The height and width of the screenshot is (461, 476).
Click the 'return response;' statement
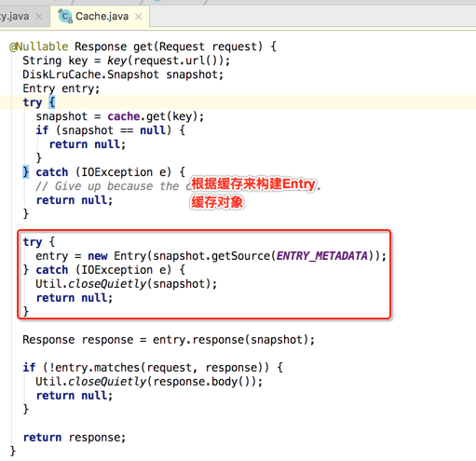(x=75, y=438)
